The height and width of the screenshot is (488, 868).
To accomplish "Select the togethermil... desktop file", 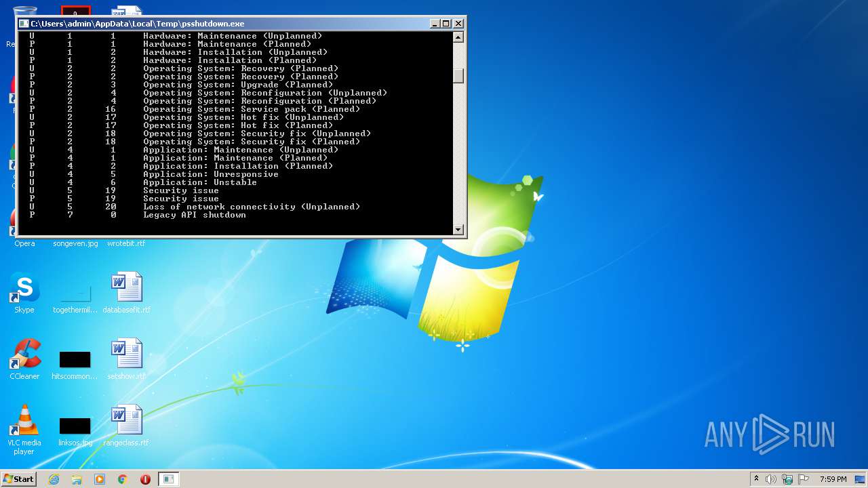I will pyautogui.click(x=75, y=298).
